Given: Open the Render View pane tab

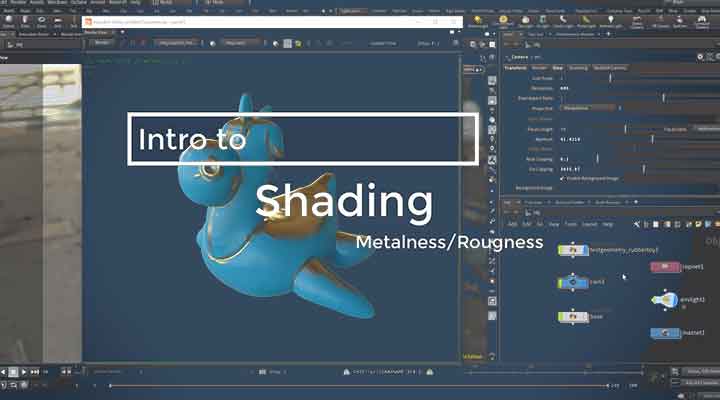Looking at the screenshot, I should [x=96, y=33].
